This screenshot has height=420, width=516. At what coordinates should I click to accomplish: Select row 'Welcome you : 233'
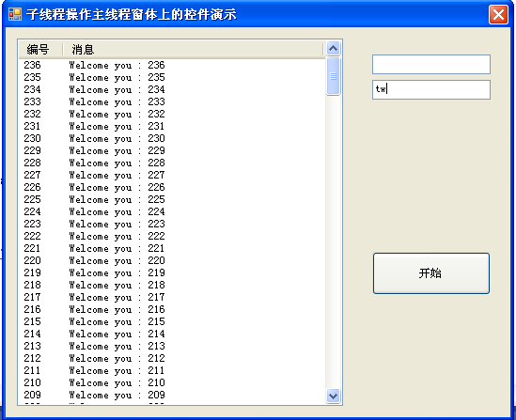(x=172, y=101)
